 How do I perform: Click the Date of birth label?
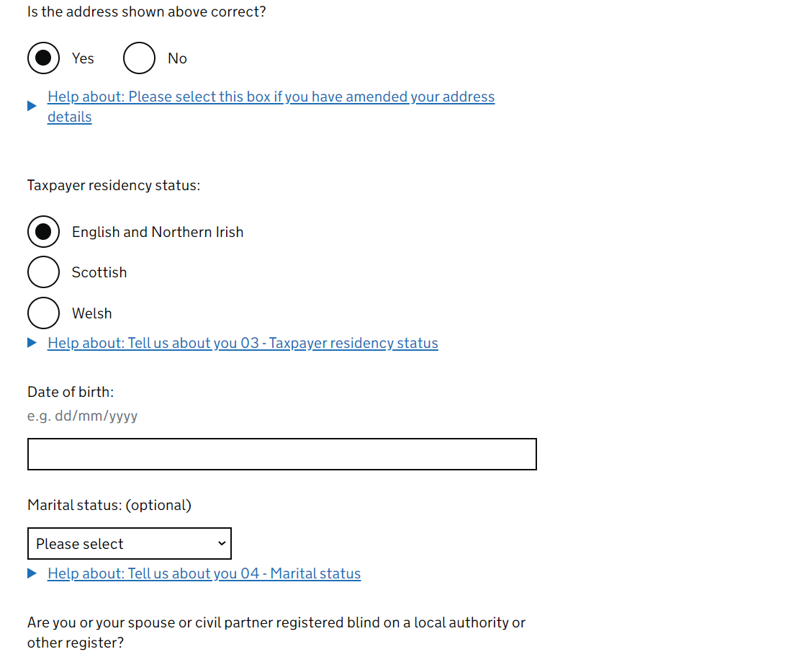[71, 392]
